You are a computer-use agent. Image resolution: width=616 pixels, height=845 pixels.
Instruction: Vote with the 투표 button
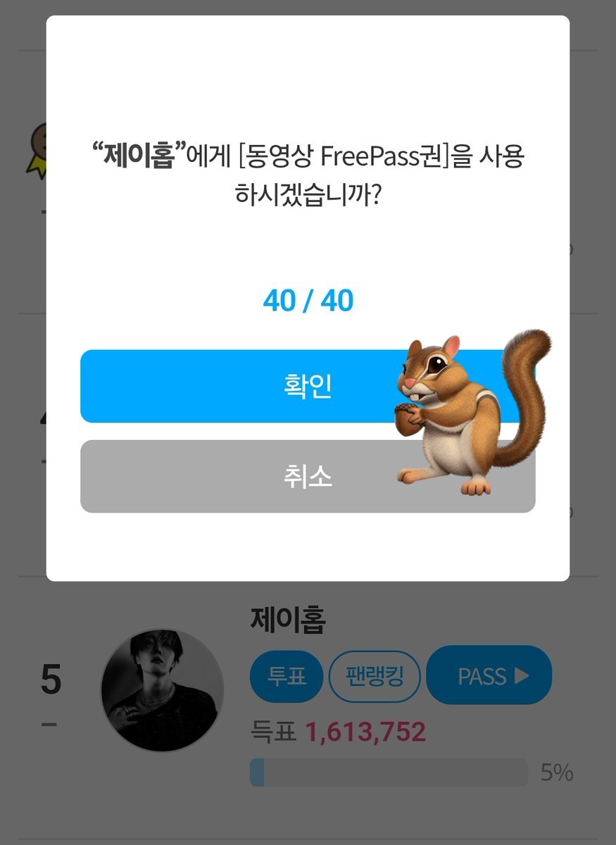click(x=287, y=677)
